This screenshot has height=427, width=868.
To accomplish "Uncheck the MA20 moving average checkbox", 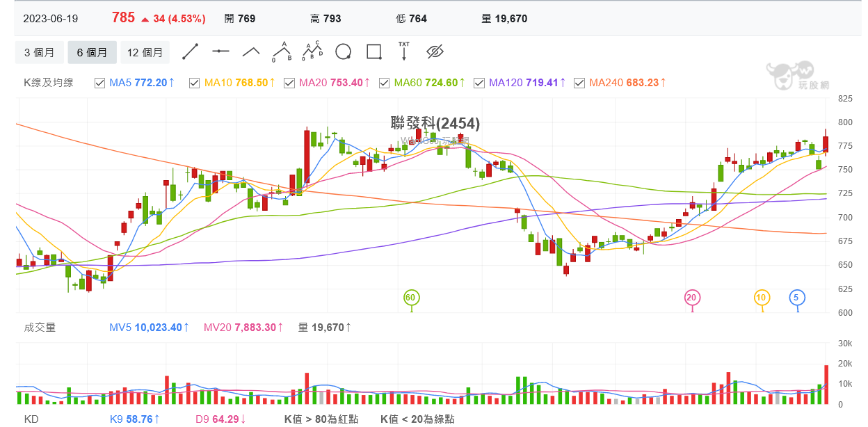I will [289, 83].
